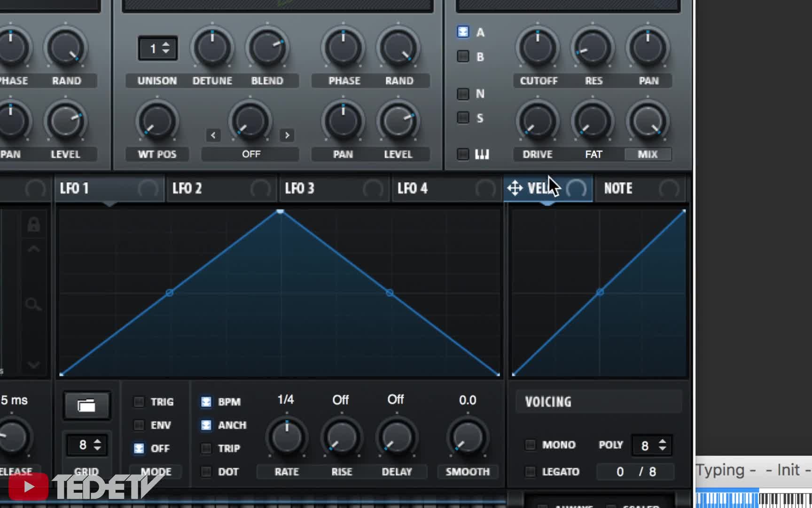The height and width of the screenshot is (508, 812).
Task: Open the NOTE modulation tab
Action: click(x=618, y=189)
